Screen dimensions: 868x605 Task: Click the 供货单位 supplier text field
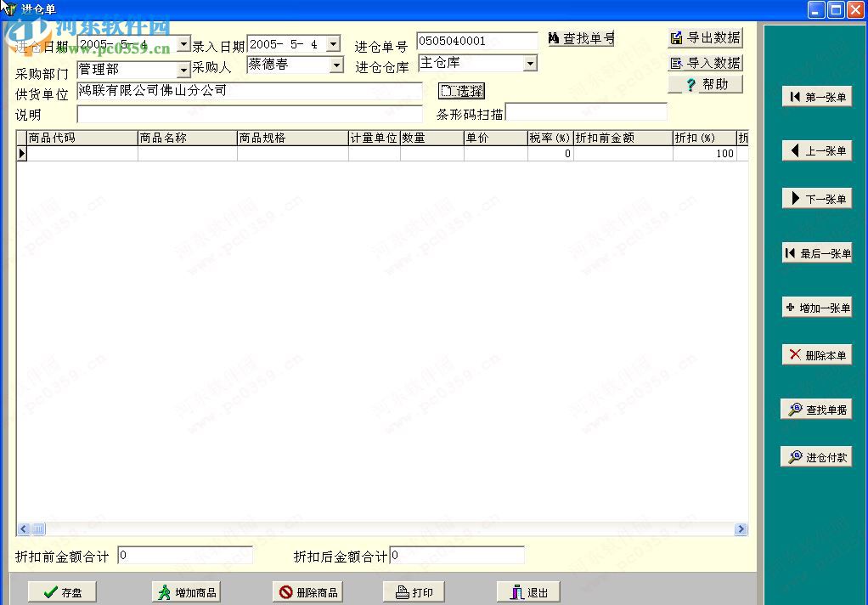point(250,91)
